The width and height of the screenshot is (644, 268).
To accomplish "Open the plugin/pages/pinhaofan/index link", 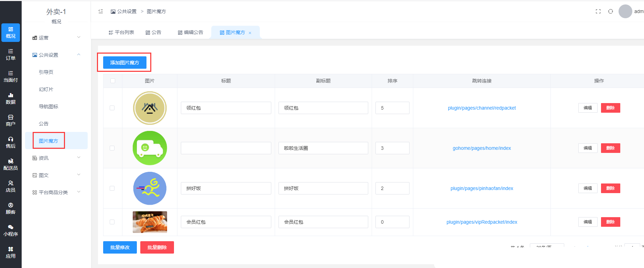I will point(482,188).
